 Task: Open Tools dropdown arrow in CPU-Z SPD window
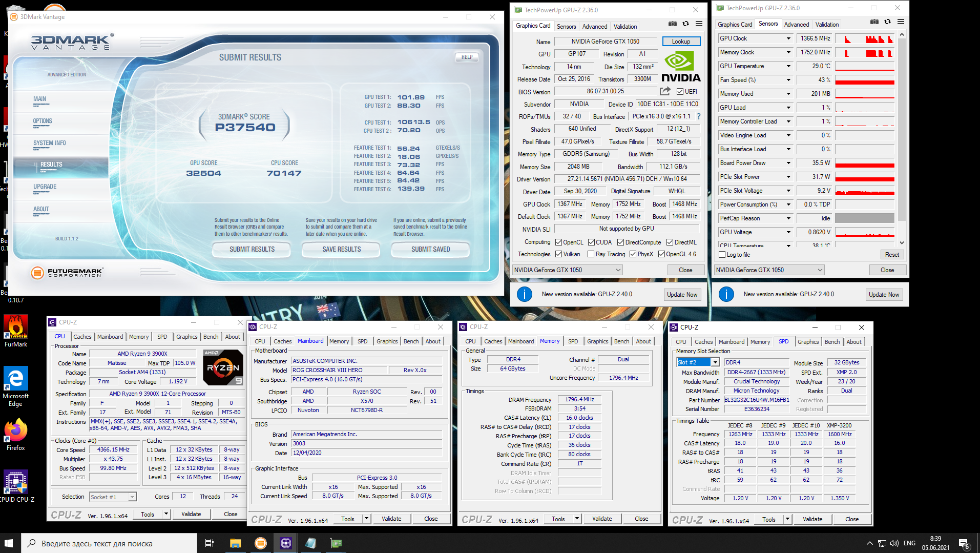tap(788, 519)
